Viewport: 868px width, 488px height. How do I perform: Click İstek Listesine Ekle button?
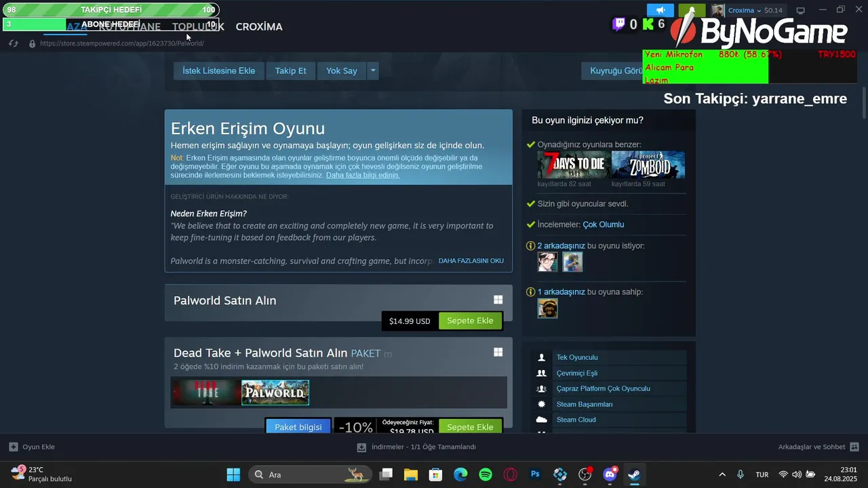(x=219, y=70)
